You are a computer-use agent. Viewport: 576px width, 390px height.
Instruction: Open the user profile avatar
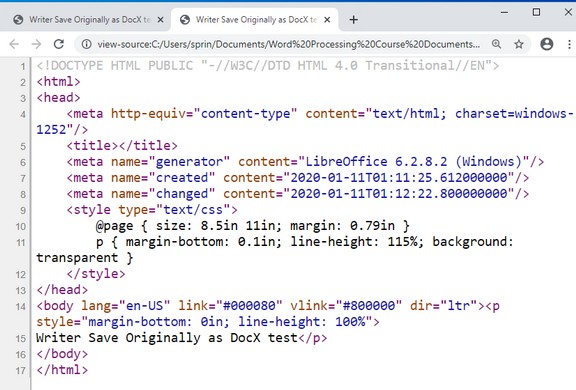(547, 44)
